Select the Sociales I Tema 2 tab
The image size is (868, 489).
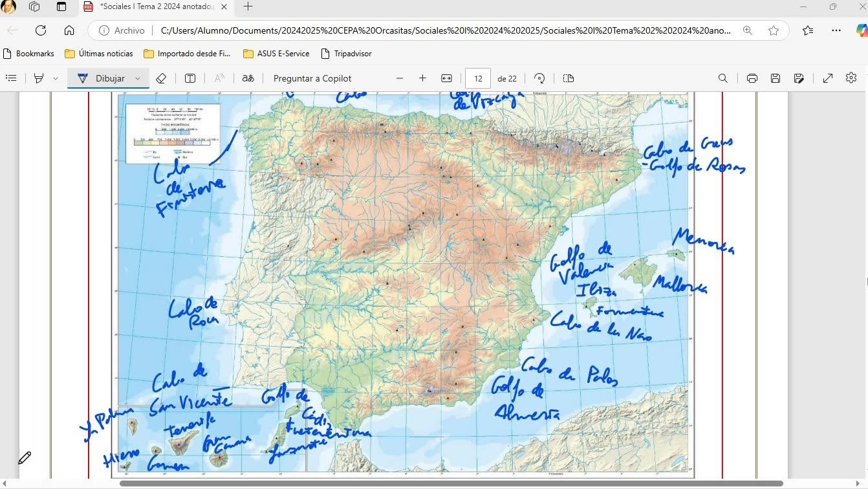click(x=155, y=6)
